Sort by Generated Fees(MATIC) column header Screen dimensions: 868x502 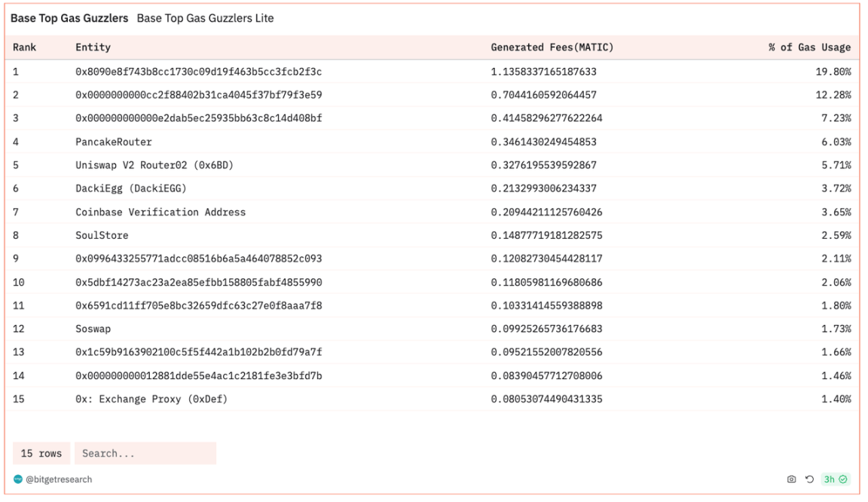point(552,47)
